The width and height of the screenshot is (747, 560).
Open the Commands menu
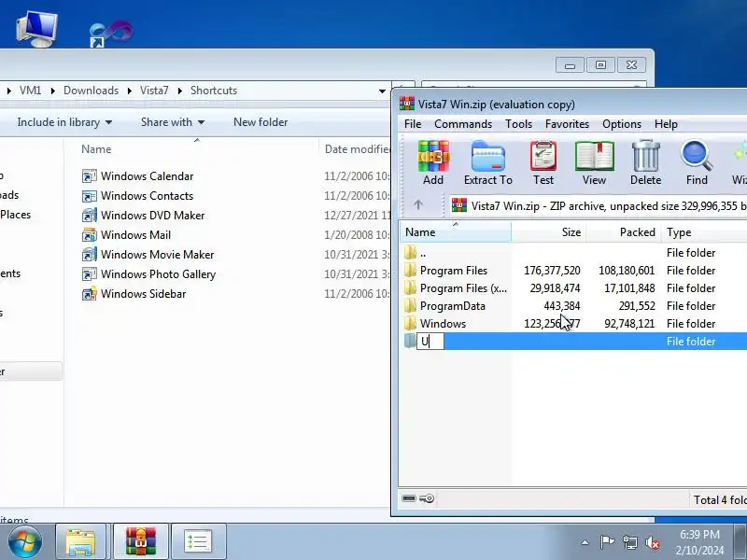(x=463, y=124)
